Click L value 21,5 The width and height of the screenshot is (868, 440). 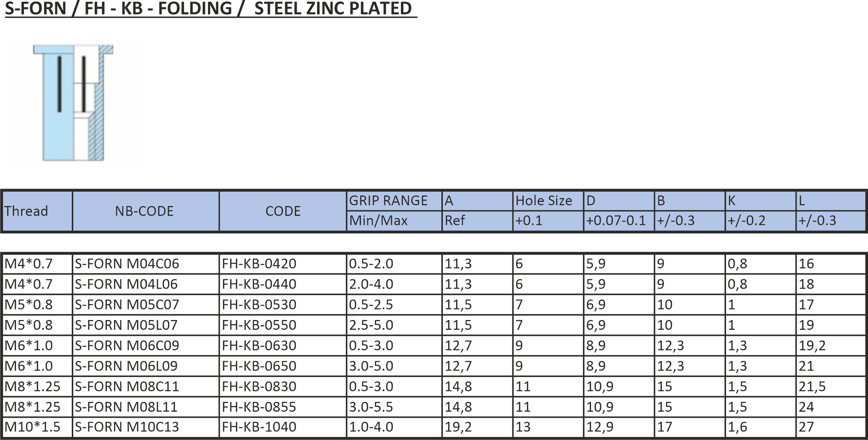pos(831,386)
